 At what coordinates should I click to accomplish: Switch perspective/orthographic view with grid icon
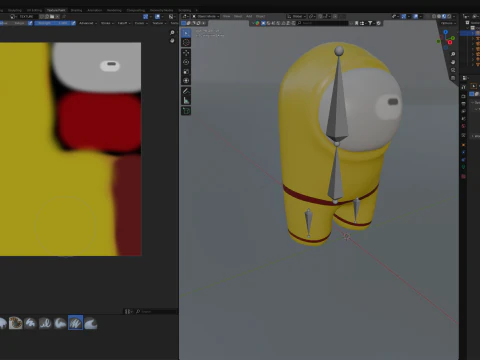(453, 78)
